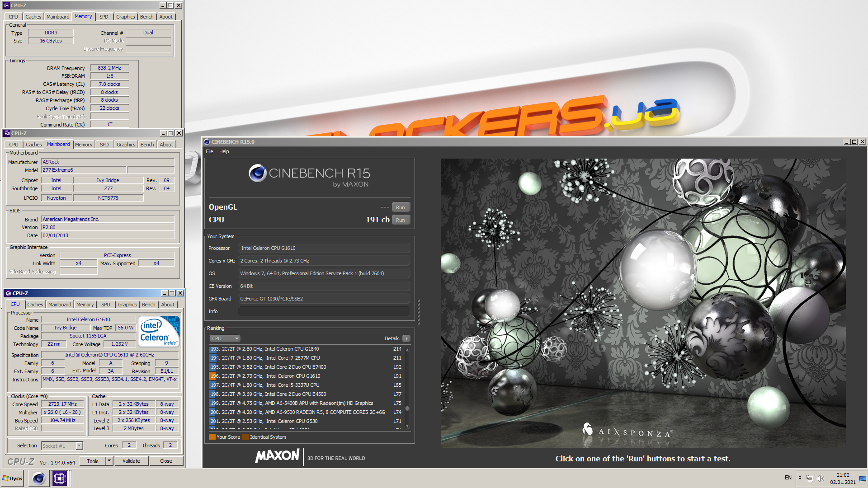Click the Info input field in Your System

tap(324, 311)
